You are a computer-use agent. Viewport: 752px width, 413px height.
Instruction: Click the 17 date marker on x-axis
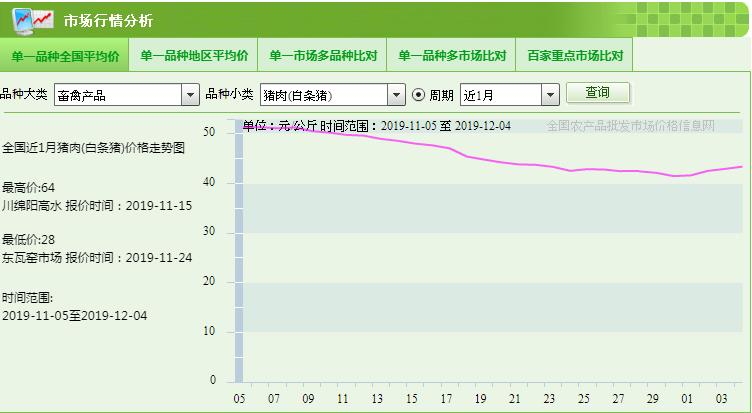pos(445,397)
